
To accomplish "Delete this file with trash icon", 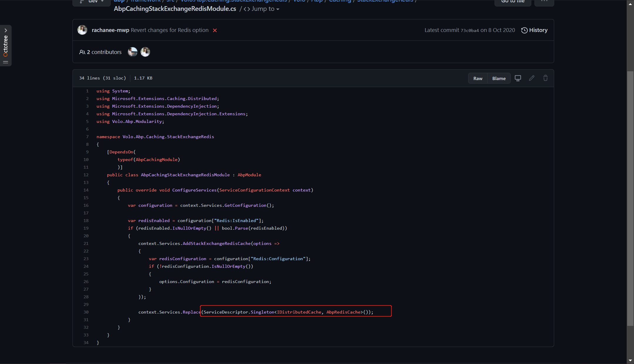I will pos(546,78).
